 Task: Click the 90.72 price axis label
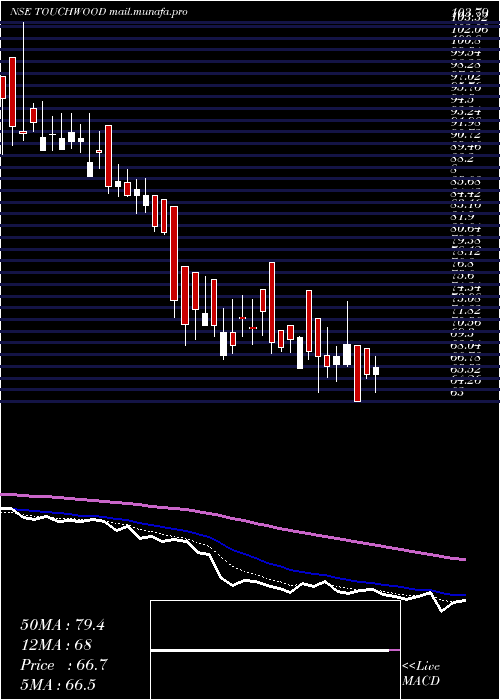point(466,135)
